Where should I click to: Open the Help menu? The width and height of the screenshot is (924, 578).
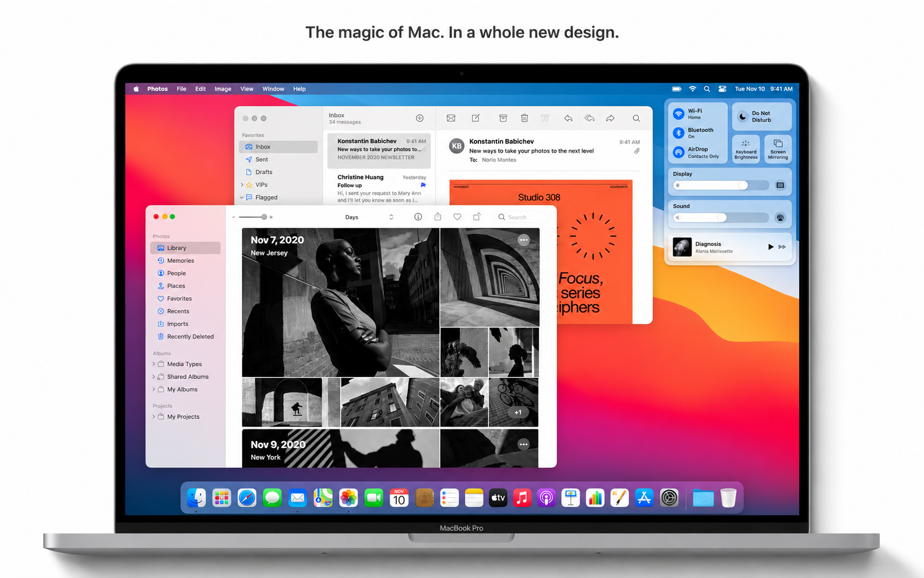(x=299, y=89)
